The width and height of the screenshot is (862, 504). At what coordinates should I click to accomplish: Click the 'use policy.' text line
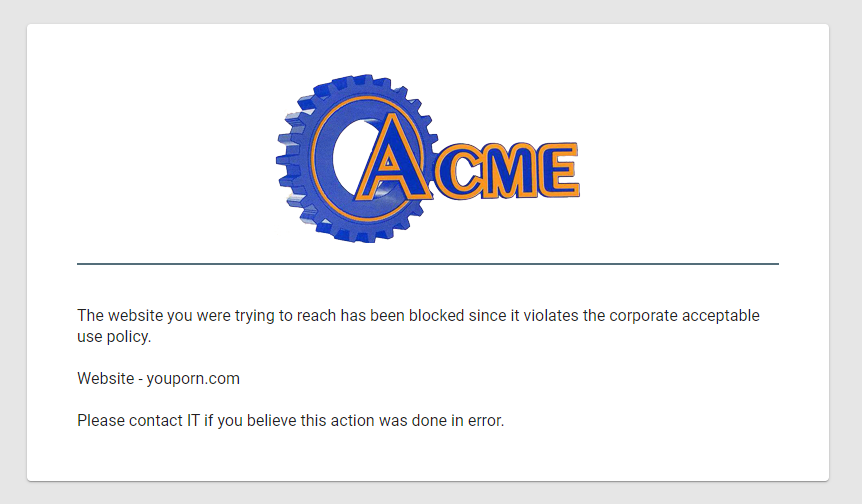pos(114,336)
